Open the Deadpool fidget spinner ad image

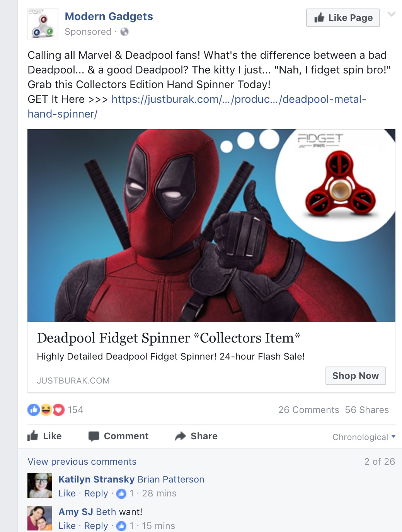click(x=211, y=225)
